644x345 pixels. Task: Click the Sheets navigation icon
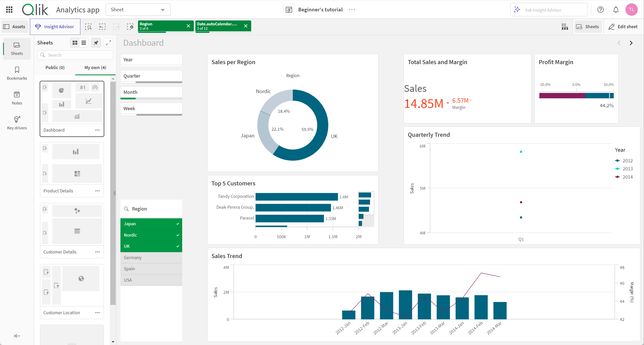(17, 48)
